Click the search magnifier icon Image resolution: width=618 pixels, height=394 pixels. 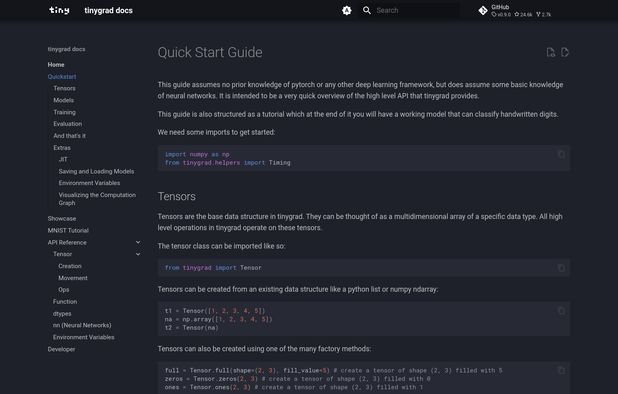367,10
